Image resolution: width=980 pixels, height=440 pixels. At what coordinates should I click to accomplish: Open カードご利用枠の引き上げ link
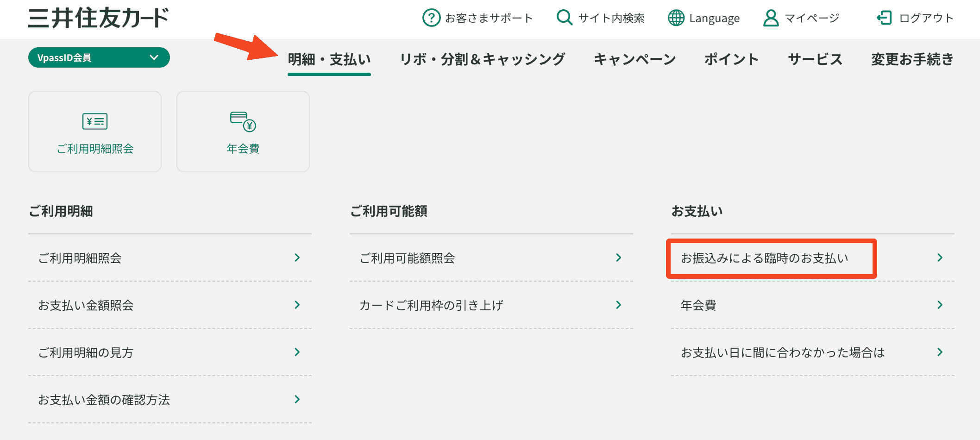[431, 305]
